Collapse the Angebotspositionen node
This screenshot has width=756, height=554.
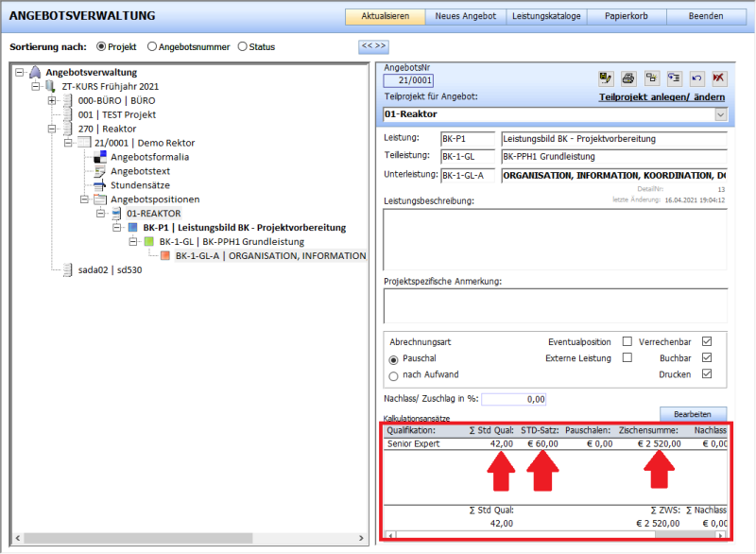[x=84, y=199]
